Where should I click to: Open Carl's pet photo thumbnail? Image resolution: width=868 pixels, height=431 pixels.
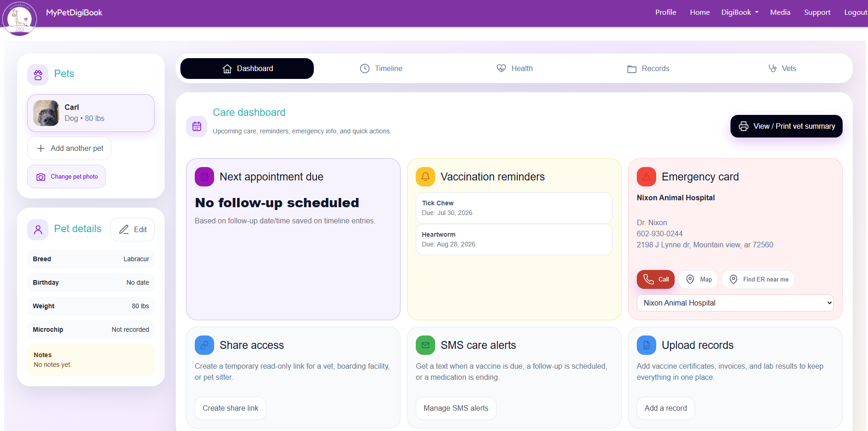click(x=46, y=113)
